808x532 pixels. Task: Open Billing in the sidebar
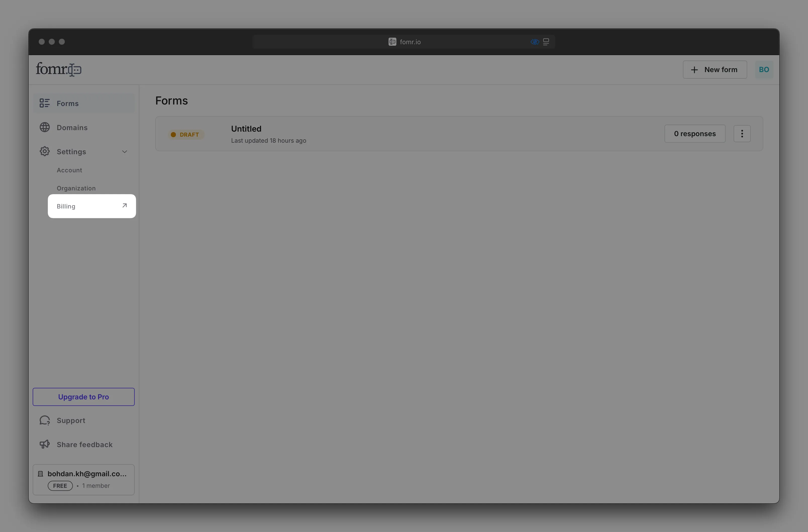tap(92, 206)
